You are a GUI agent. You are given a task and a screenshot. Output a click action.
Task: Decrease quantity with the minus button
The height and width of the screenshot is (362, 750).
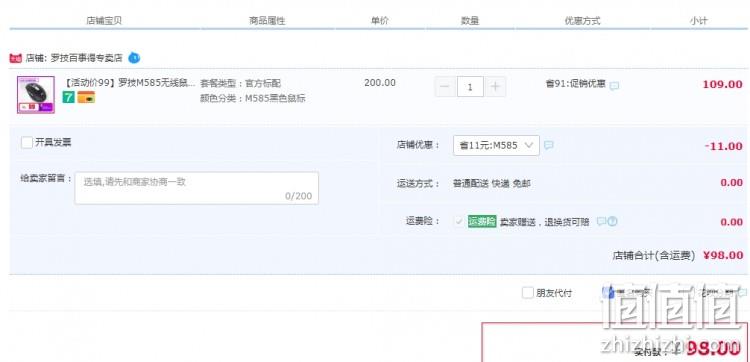click(445, 87)
